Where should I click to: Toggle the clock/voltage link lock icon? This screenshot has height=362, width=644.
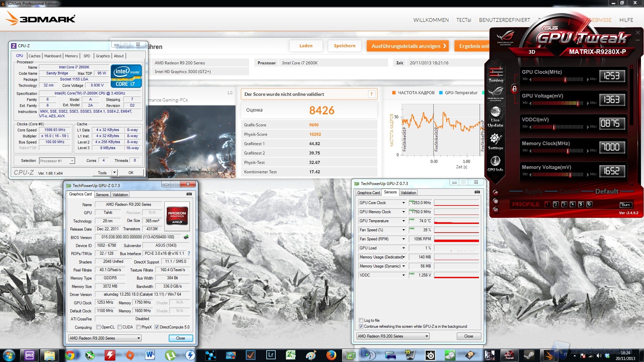coord(514,88)
